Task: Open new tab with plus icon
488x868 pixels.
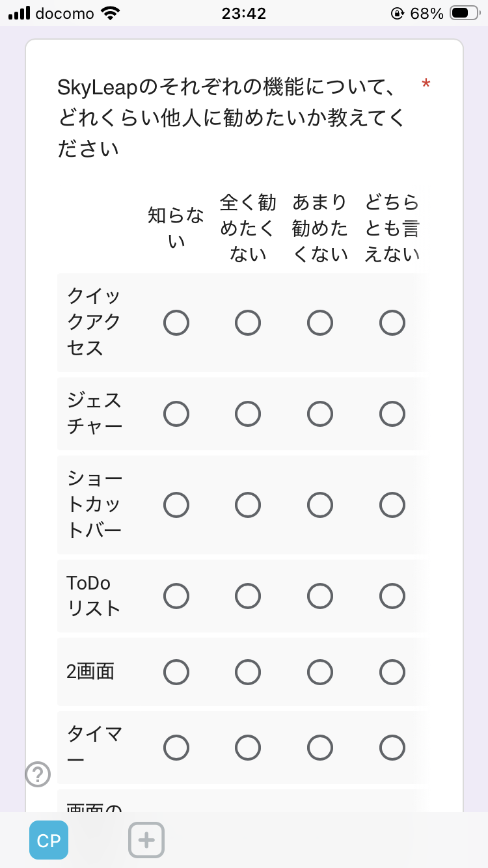Action: (146, 840)
